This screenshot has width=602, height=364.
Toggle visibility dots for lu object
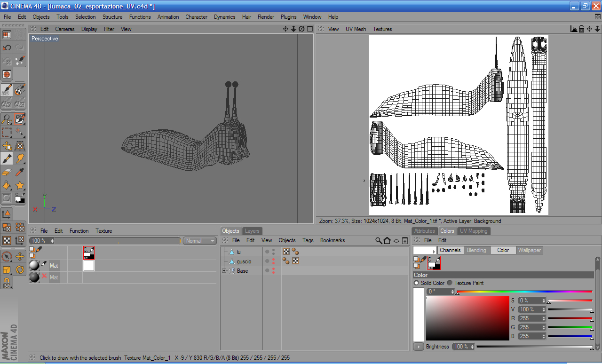(x=273, y=252)
